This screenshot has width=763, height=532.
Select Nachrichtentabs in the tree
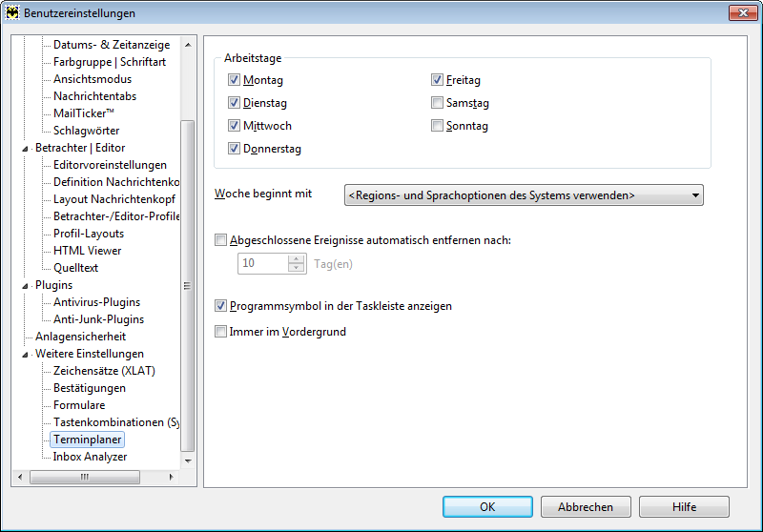click(94, 96)
